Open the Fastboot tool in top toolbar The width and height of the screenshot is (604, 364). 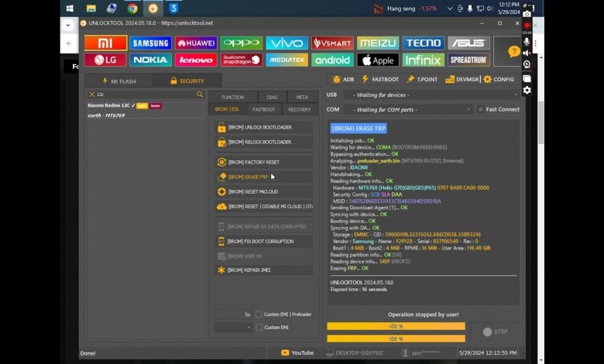pos(381,79)
